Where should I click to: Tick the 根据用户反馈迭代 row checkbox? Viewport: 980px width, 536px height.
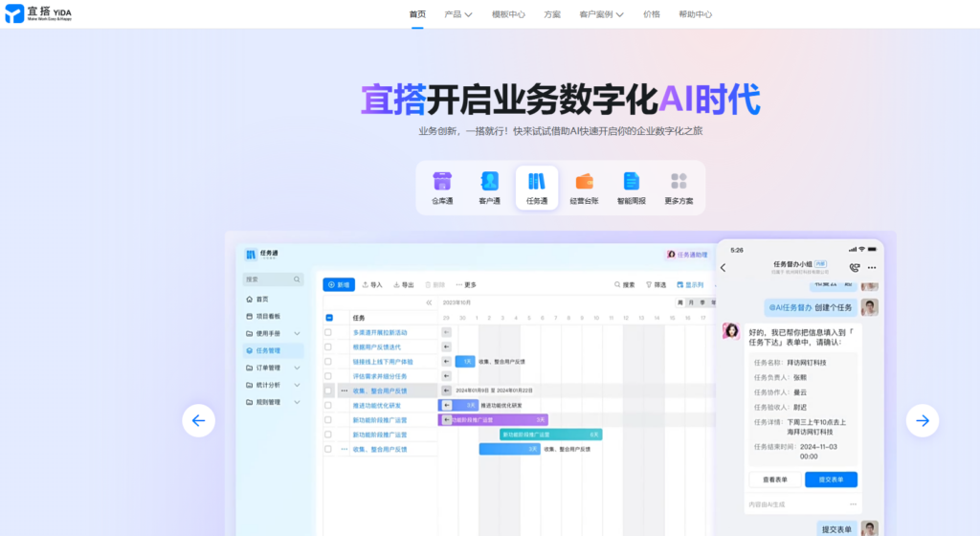tap(328, 346)
